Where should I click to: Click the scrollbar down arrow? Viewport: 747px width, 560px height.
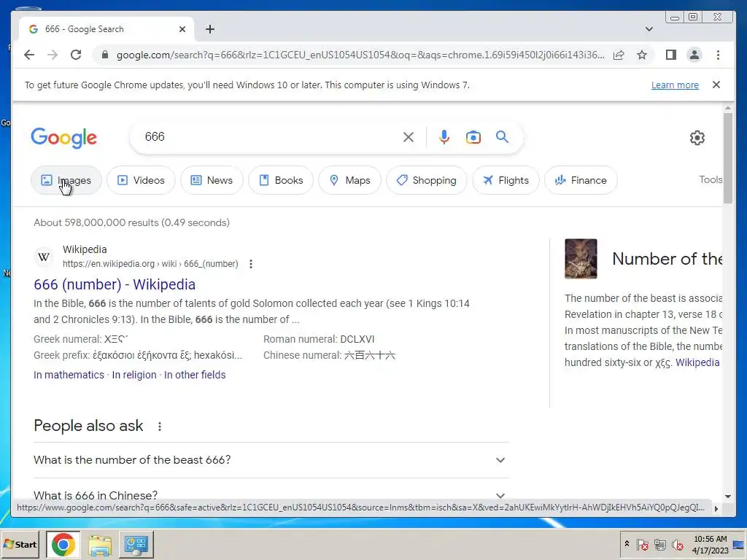(x=727, y=496)
